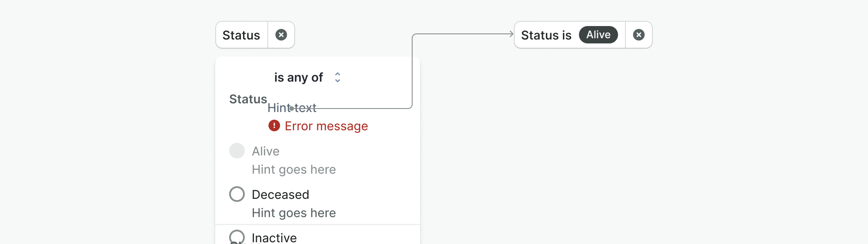Image resolution: width=868 pixels, height=244 pixels.
Task: Remove the left Status filter chip
Action: tap(281, 35)
